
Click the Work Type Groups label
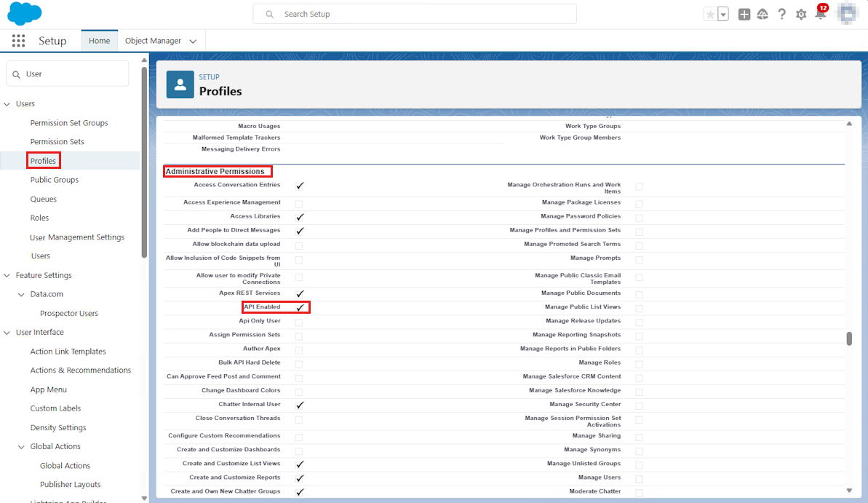click(593, 127)
